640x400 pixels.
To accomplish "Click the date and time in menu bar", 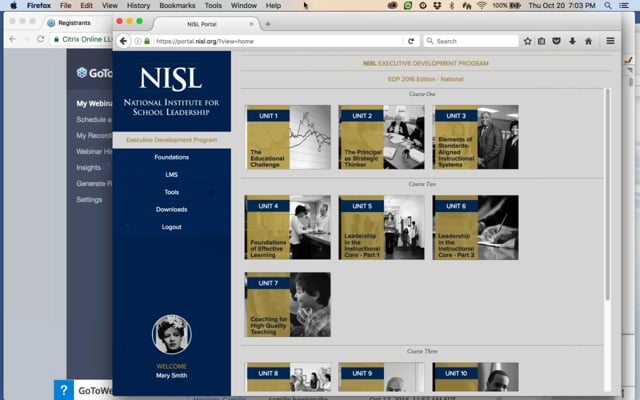I will 562,5.
